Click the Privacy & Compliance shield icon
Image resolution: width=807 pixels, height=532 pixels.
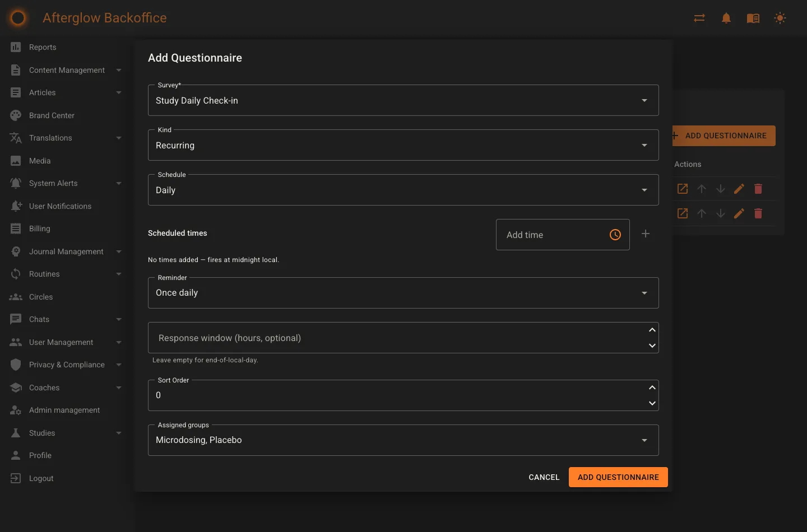coord(16,365)
